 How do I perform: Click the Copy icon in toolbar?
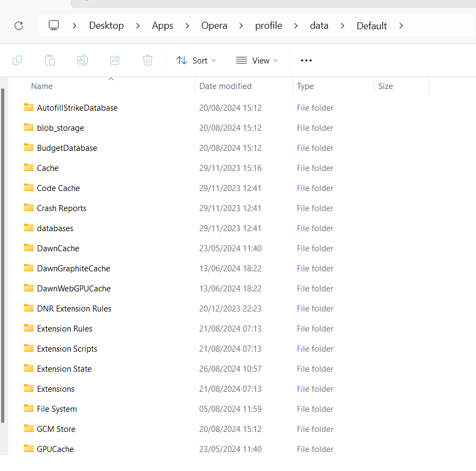17,60
